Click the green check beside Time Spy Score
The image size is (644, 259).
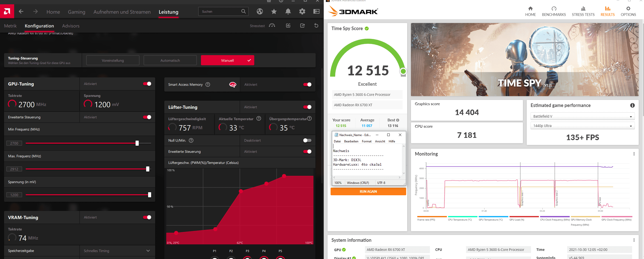367,29
